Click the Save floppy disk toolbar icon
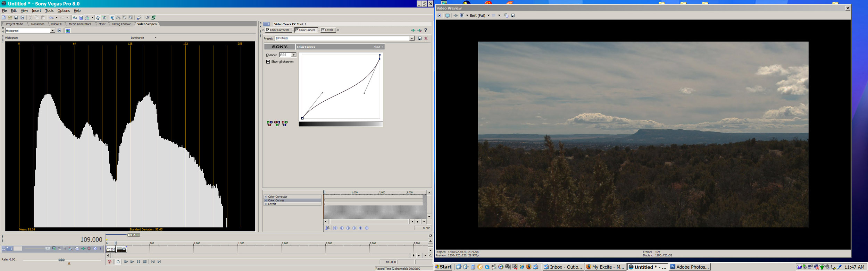Screen dimensions: 868x271 pos(16,17)
